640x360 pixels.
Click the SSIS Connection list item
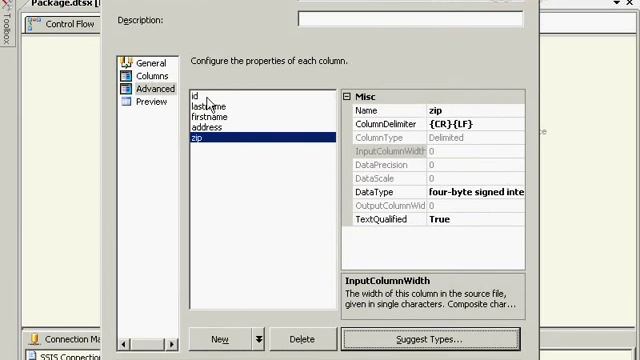tap(63, 356)
